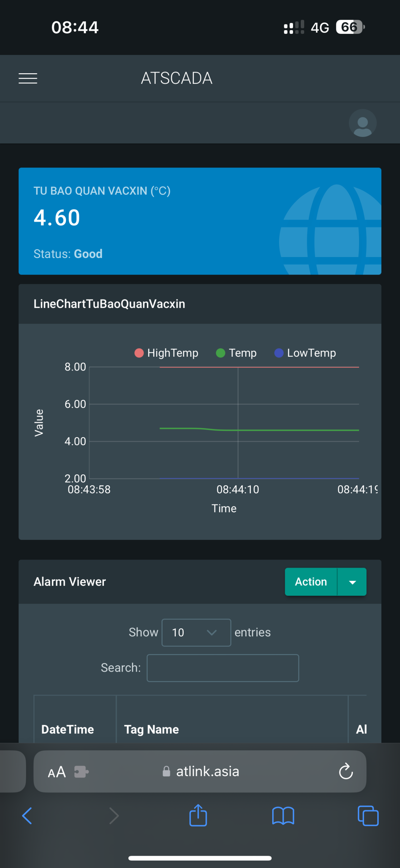Tap the user profile avatar icon
Viewport: 400px width, 868px height.
click(362, 123)
